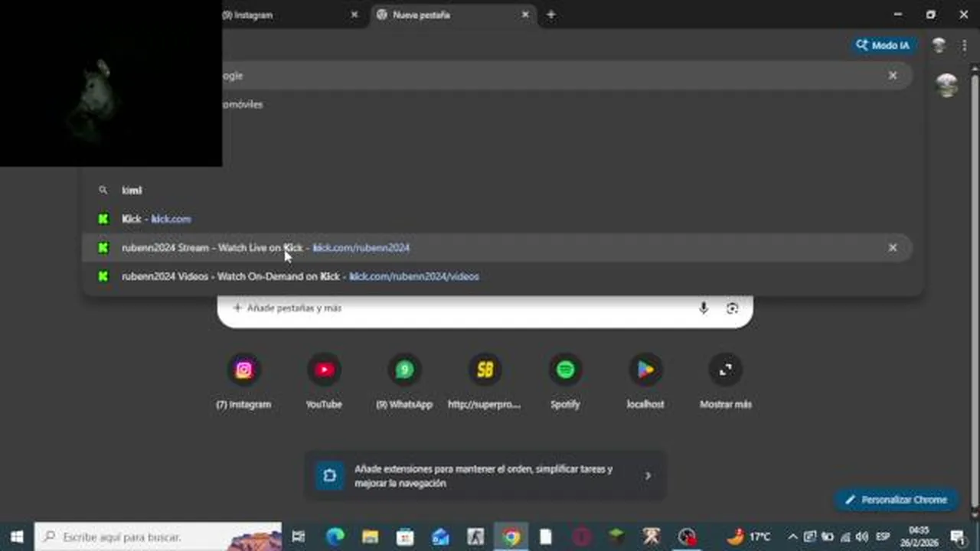Open Mail app from taskbar

point(440,537)
